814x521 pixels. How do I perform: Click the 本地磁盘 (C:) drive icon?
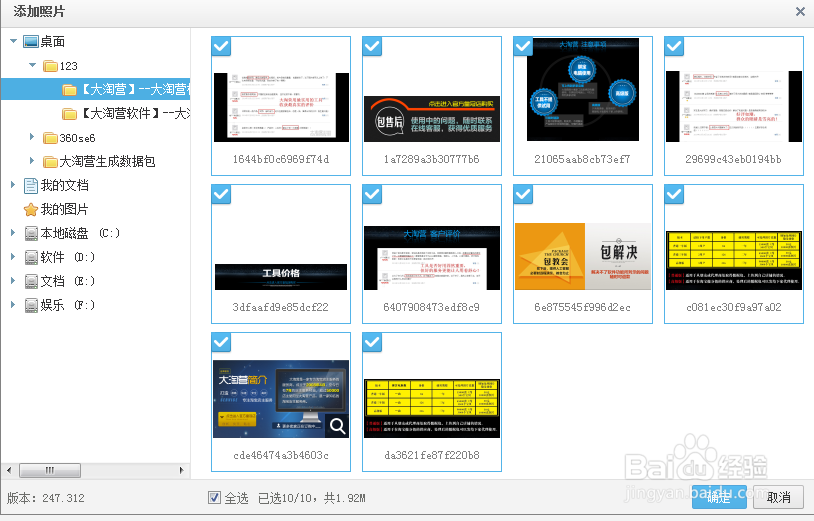[x=31, y=234]
